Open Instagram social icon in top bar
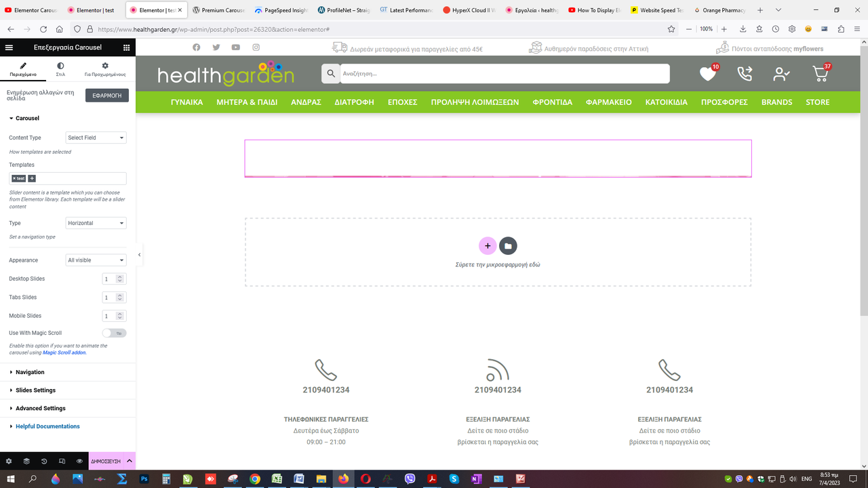The height and width of the screenshot is (488, 868). pyautogui.click(x=256, y=47)
